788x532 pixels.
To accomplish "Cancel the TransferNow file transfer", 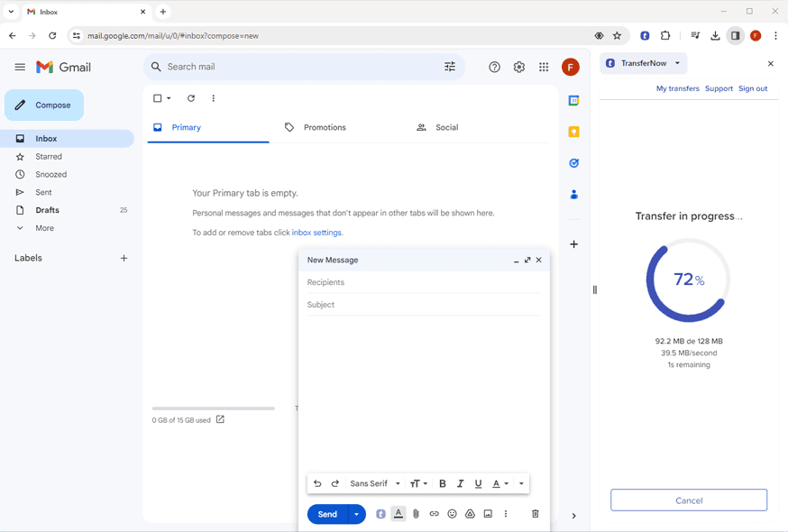I will [x=688, y=500].
